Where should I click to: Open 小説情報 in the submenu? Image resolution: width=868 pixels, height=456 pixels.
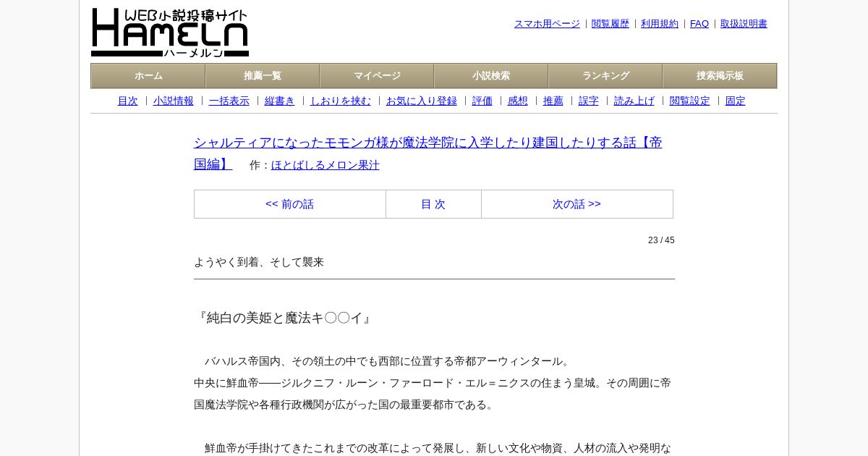click(x=174, y=101)
